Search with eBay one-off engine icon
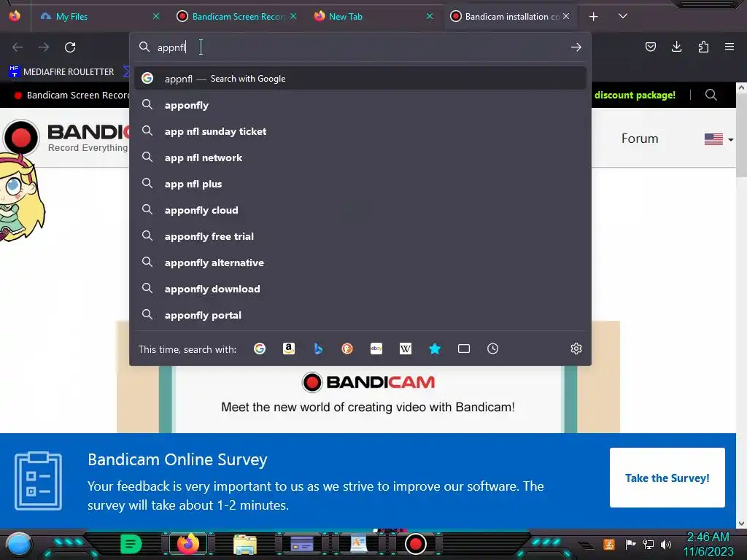 pyautogui.click(x=376, y=349)
